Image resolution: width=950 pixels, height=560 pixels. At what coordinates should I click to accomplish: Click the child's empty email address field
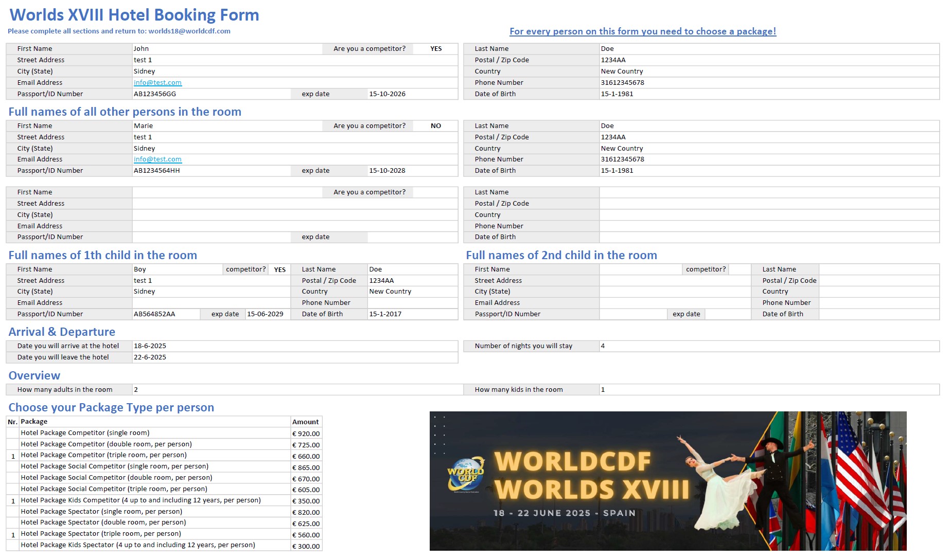point(211,303)
